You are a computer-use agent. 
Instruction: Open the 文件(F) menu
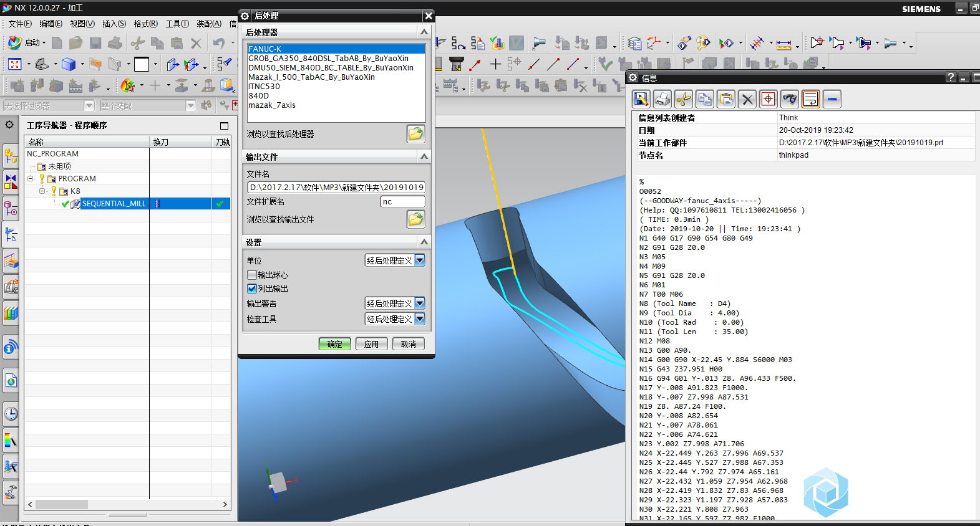tap(20, 24)
